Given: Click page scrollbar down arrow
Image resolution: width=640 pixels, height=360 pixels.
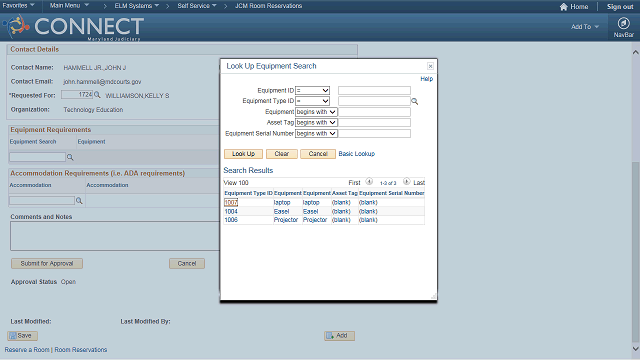Looking at the screenshot, I should tap(636, 349).
